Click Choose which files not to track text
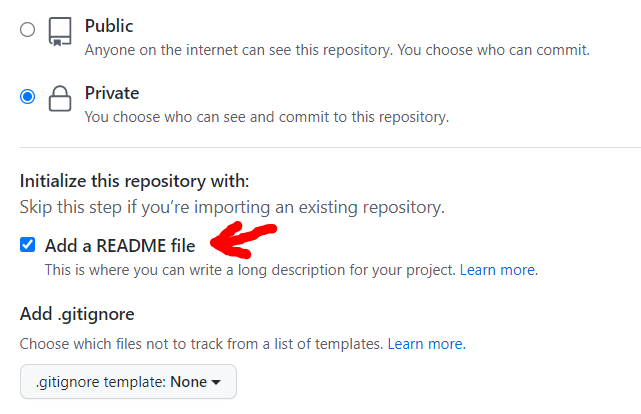This screenshot has height=414, width=641. [200, 344]
